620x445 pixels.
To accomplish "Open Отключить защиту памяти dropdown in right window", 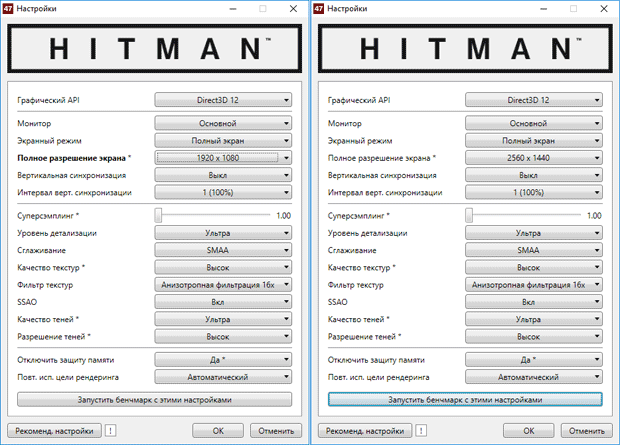I will click(534, 360).
